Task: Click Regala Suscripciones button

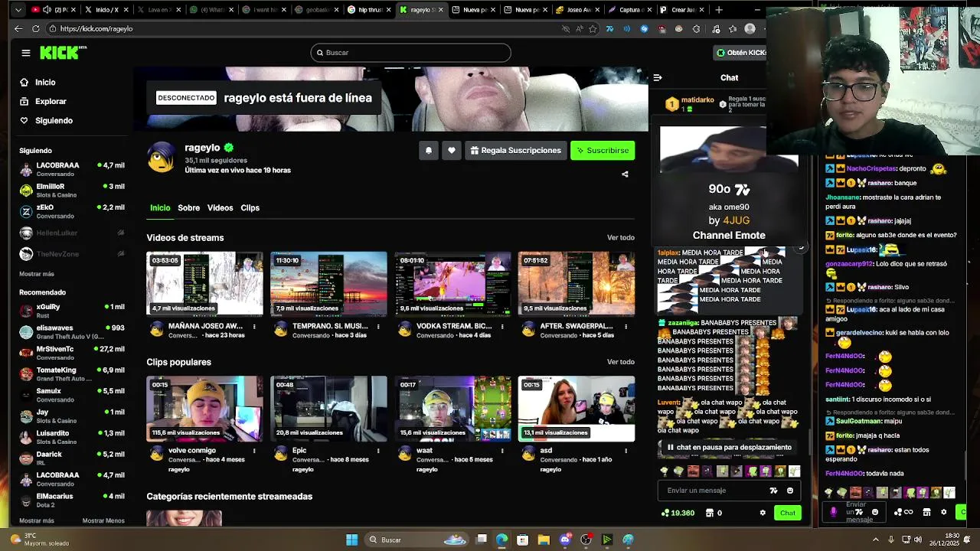Action: (x=515, y=151)
